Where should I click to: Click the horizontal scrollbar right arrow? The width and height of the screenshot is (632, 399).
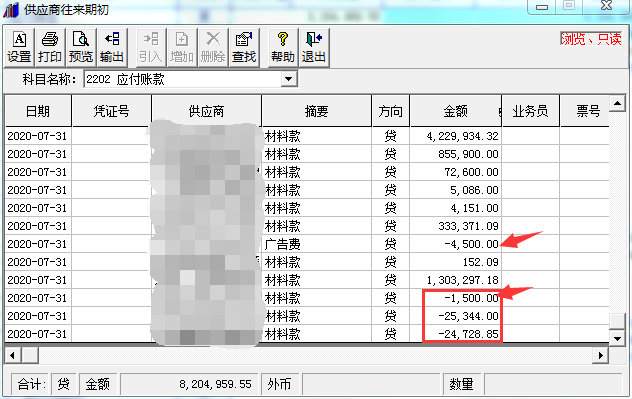pos(601,355)
